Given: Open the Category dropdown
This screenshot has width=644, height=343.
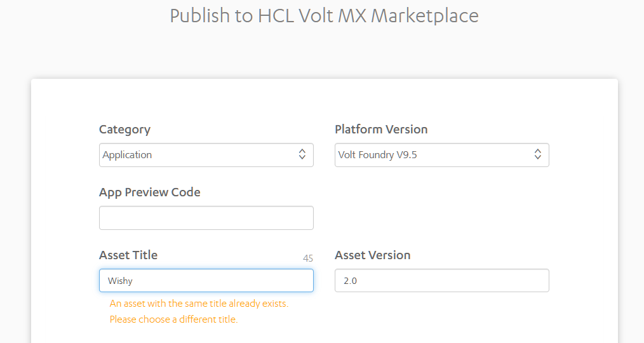Looking at the screenshot, I should point(206,155).
